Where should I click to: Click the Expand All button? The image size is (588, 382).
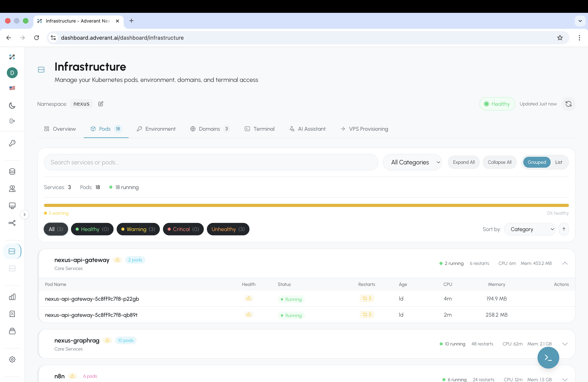(464, 162)
